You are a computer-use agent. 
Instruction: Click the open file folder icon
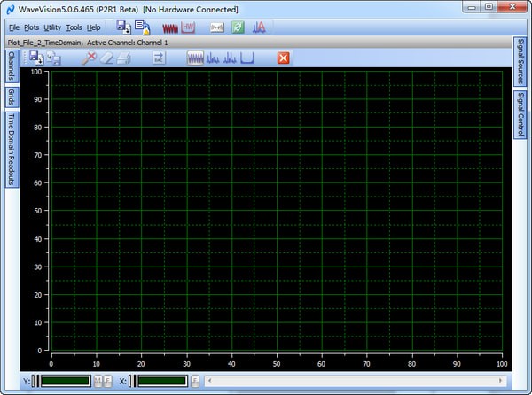click(x=143, y=27)
